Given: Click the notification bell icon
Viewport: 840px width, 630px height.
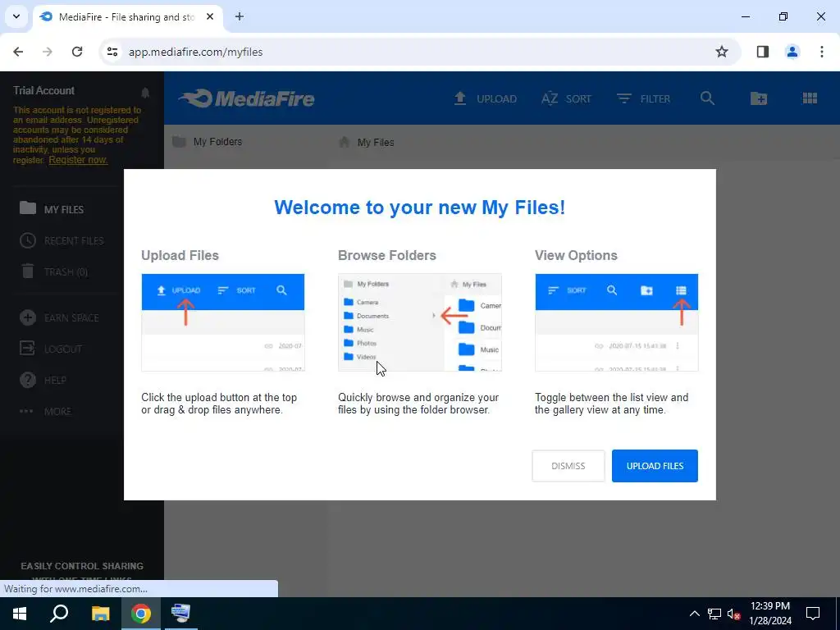Looking at the screenshot, I should point(145,93).
